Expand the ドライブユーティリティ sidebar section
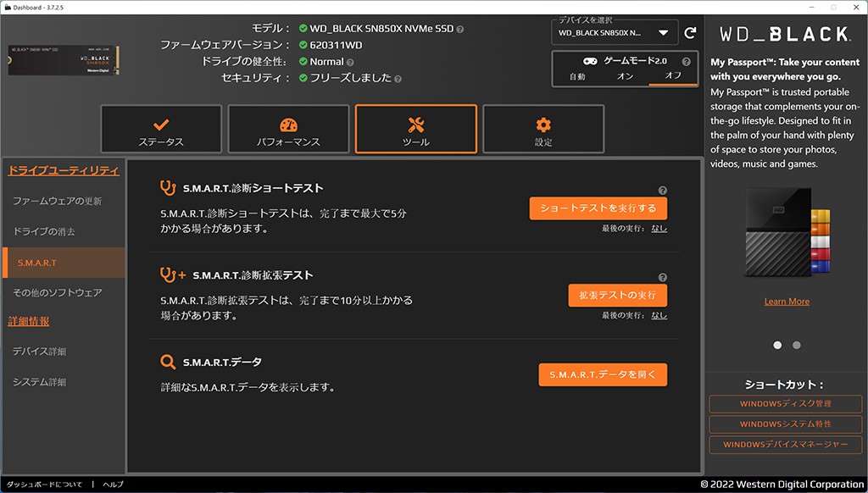868x493 pixels. pos(64,170)
